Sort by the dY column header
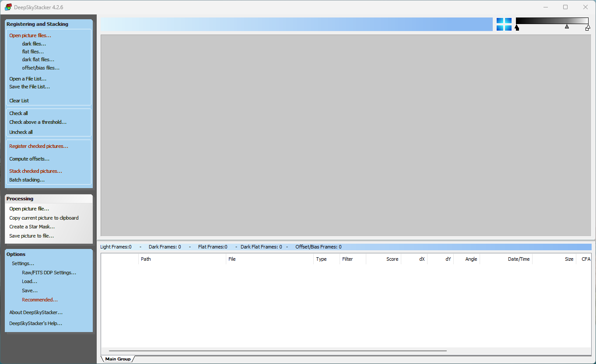Image resolution: width=596 pixels, height=364 pixels. [x=441, y=259]
